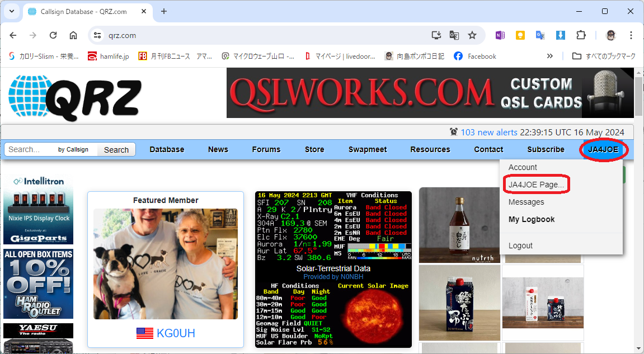The width and height of the screenshot is (644, 354).
Task: Open the QSLWORKS.COM banner ad
Action: [x=430, y=93]
